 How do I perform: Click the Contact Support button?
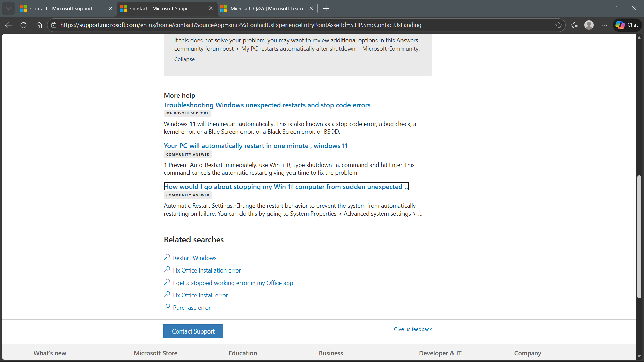pos(193,331)
